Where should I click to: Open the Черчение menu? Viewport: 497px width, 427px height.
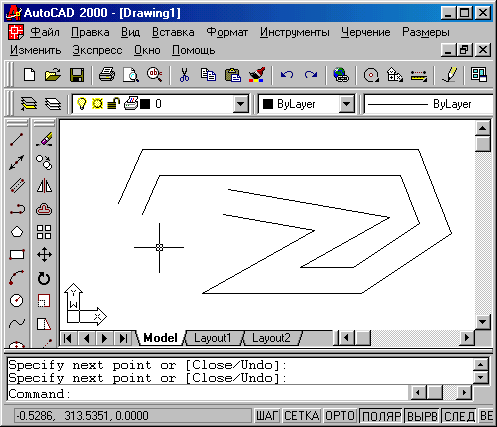(x=366, y=32)
